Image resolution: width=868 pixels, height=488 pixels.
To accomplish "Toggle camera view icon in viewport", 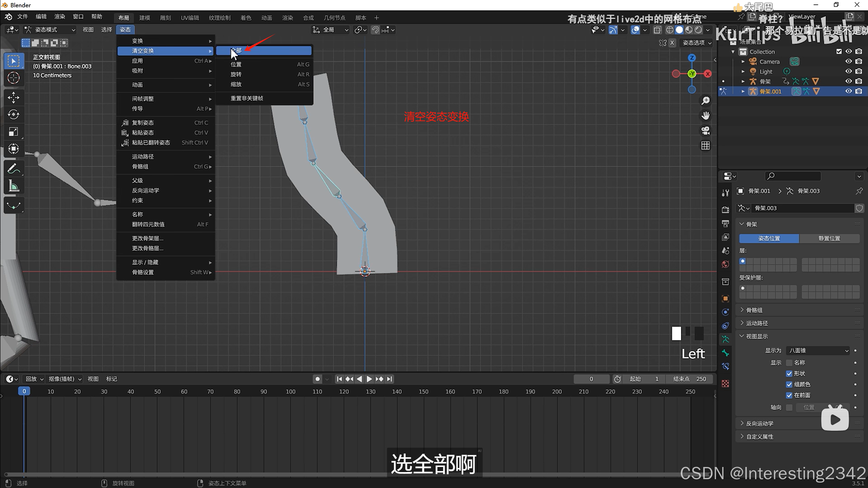I will (706, 130).
